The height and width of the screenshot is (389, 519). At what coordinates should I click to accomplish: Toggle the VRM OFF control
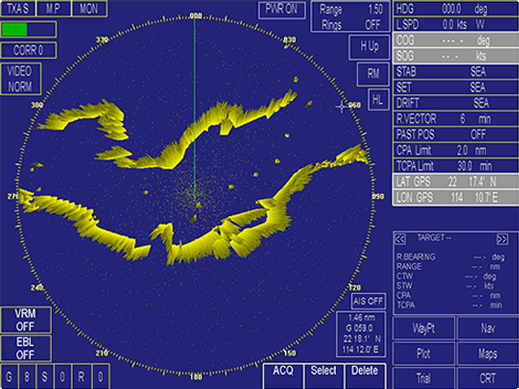[x=26, y=320]
